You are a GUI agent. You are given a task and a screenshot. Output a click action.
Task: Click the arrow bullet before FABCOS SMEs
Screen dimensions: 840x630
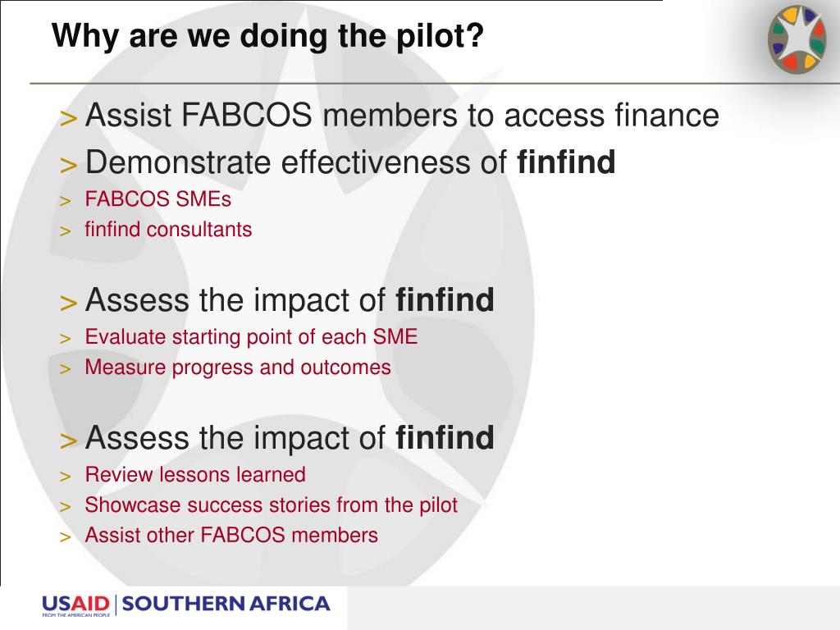[x=65, y=202]
